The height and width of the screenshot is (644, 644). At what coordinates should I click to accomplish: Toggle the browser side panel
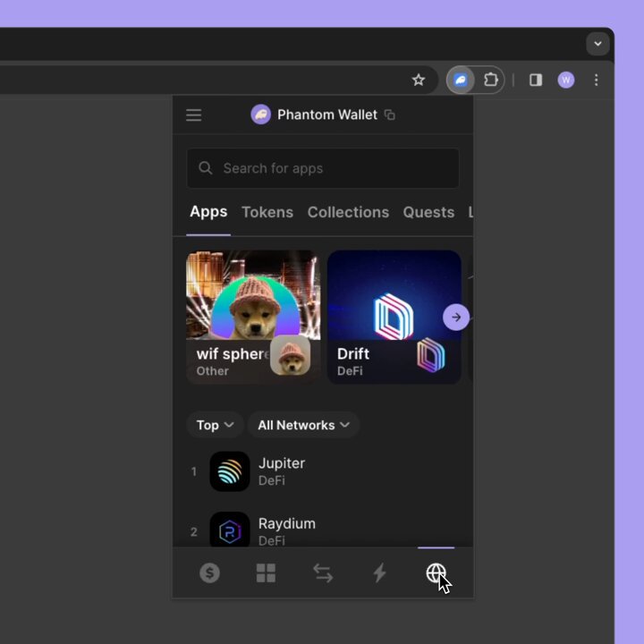(536, 80)
